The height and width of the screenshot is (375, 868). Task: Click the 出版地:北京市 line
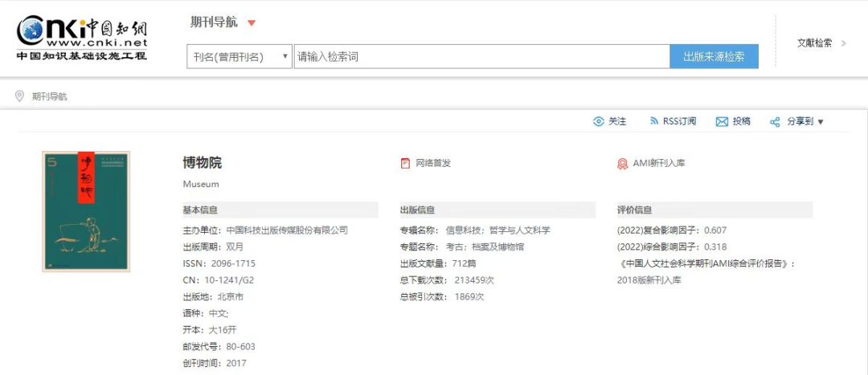(213, 296)
